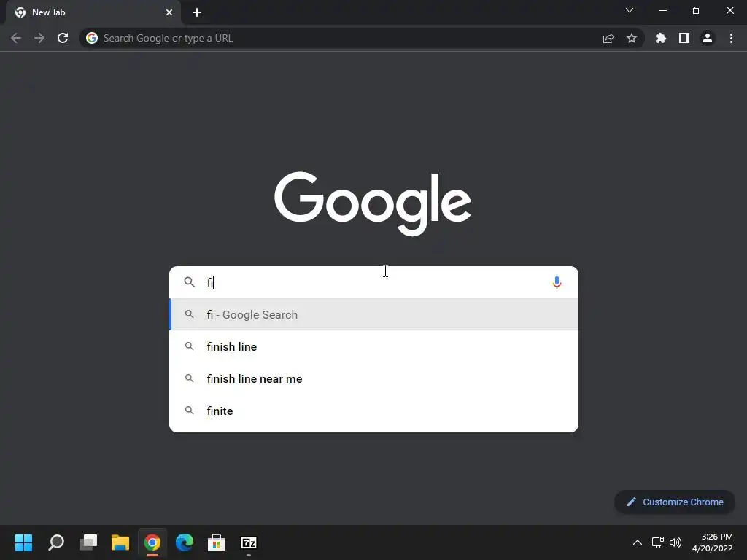The height and width of the screenshot is (560, 747).
Task: Share this page icon in address bar
Action: pyautogui.click(x=608, y=38)
